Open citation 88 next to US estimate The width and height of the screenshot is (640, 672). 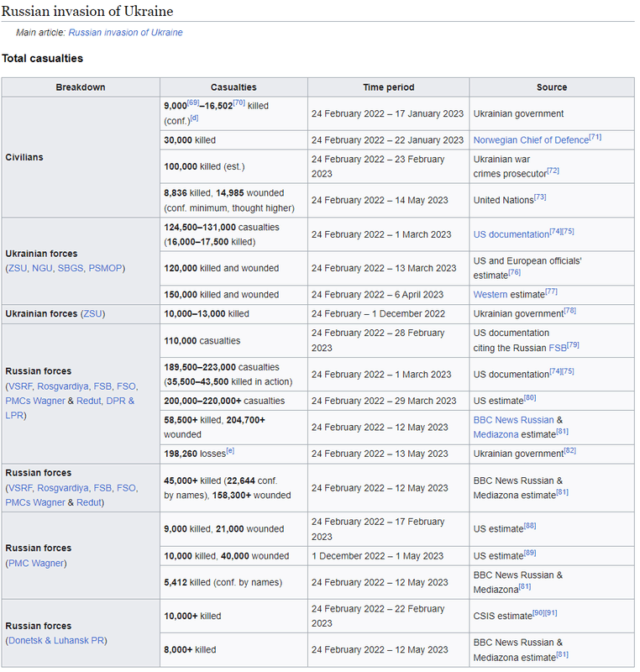[530, 526]
